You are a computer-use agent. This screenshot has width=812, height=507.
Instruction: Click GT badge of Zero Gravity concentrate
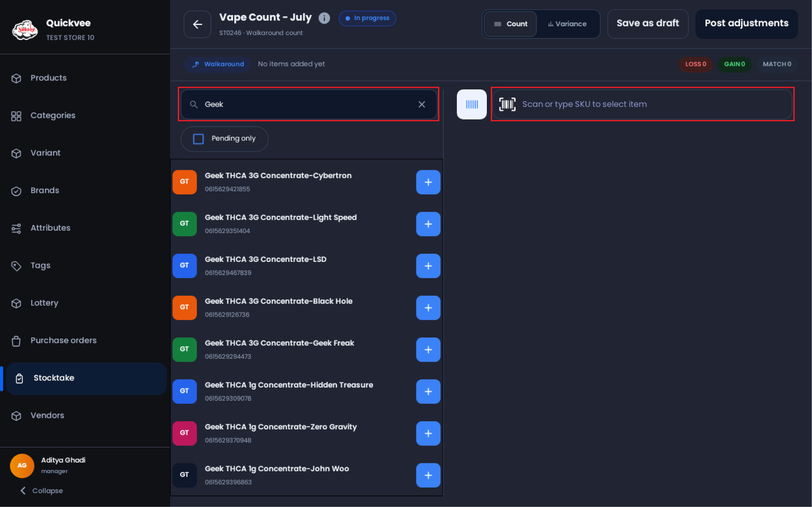[184, 433]
